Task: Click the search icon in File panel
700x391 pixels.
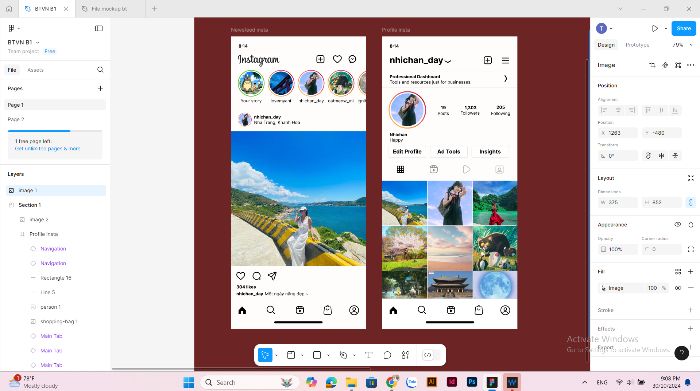Action: [x=100, y=70]
